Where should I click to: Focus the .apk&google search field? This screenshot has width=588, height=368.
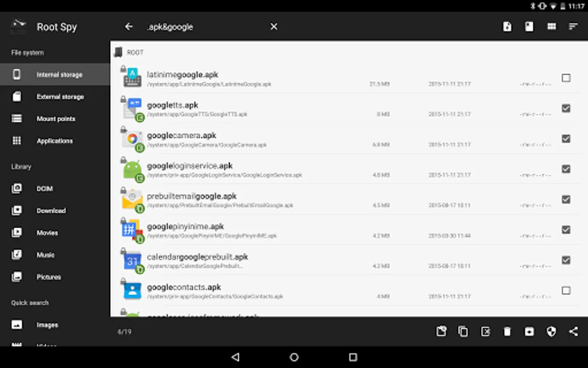point(204,27)
